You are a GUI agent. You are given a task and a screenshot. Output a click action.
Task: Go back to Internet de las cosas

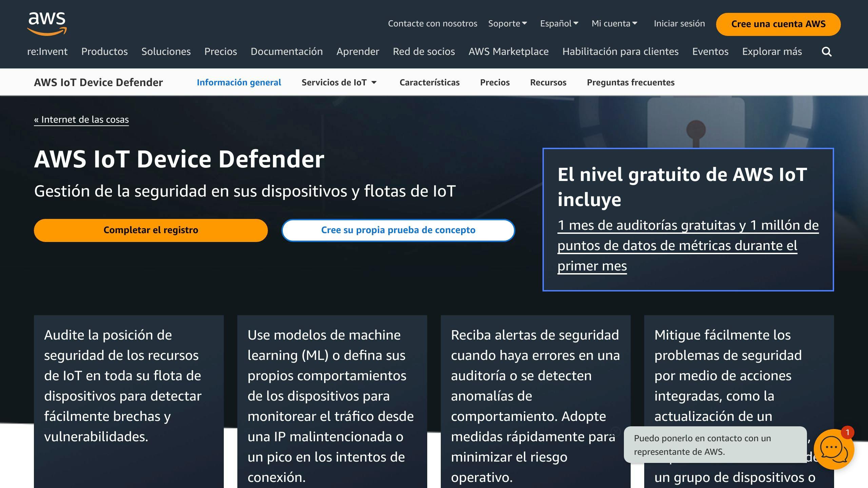(x=81, y=120)
